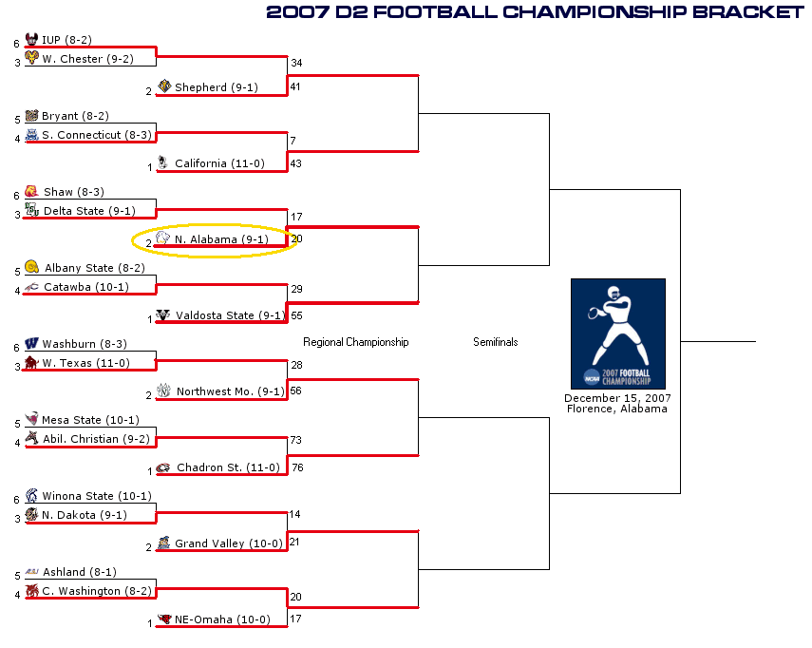Click the 2007 Football Championship logo image
This screenshot has width=812, height=648.
click(x=617, y=334)
